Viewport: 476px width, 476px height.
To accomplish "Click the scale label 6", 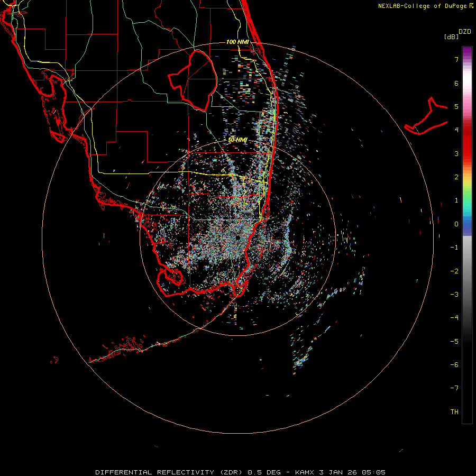I will (456, 83).
